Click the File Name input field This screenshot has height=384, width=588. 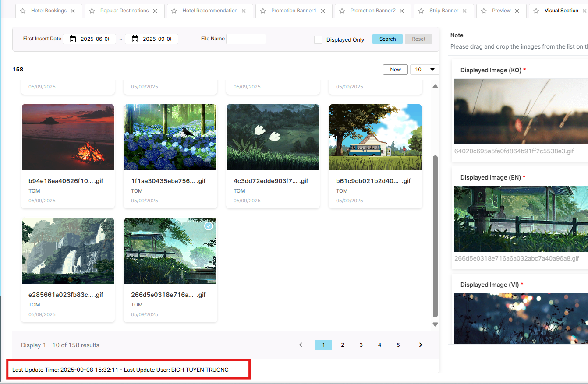[246, 39]
